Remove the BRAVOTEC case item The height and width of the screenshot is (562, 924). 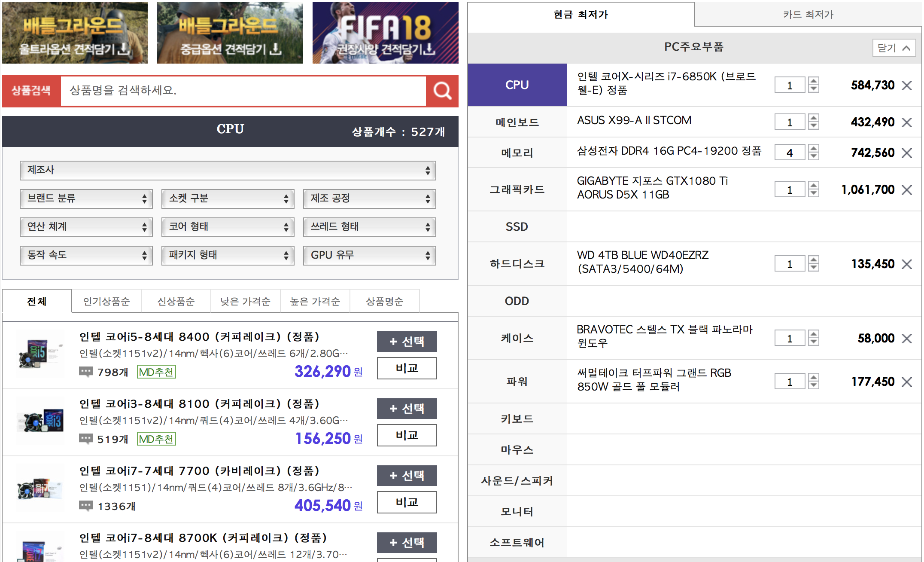pos(907,339)
